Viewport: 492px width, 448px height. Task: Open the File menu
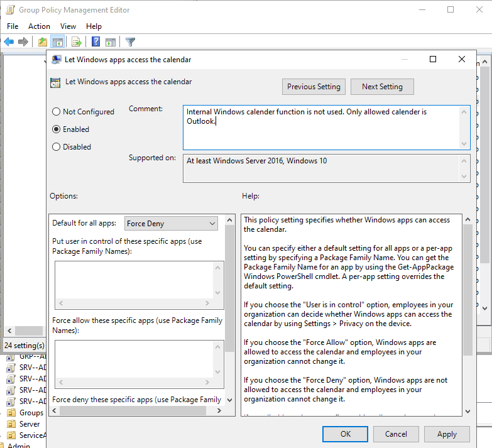click(x=13, y=26)
